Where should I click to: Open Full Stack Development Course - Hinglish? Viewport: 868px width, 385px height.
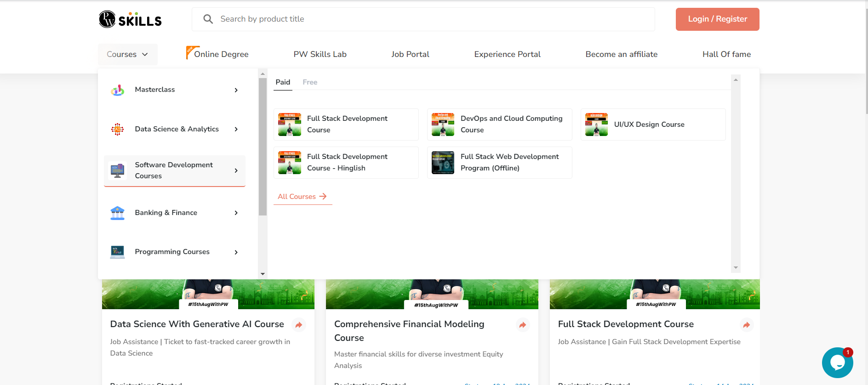point(347,162)
